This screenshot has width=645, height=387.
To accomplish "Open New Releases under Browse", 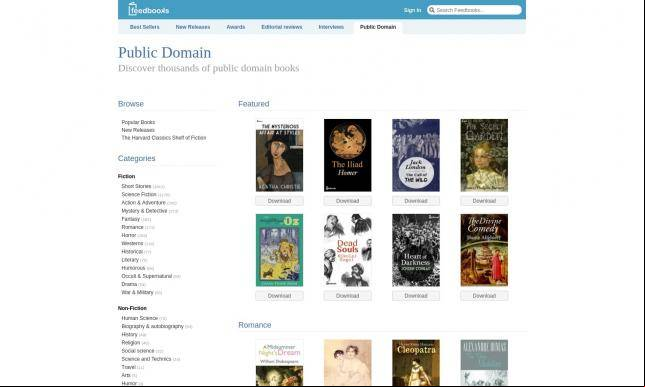I will tap(138, 130).
